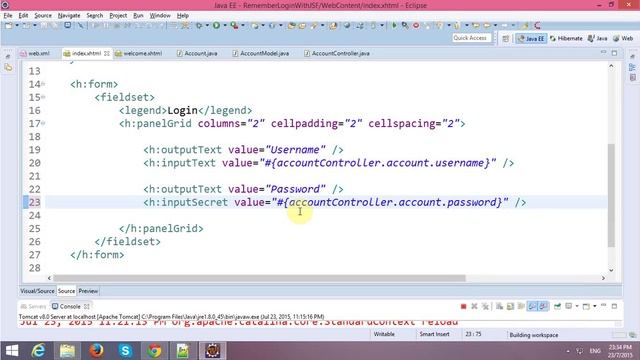
Task: Switch to the Hibernate perspective
Action: pos(566,38)
